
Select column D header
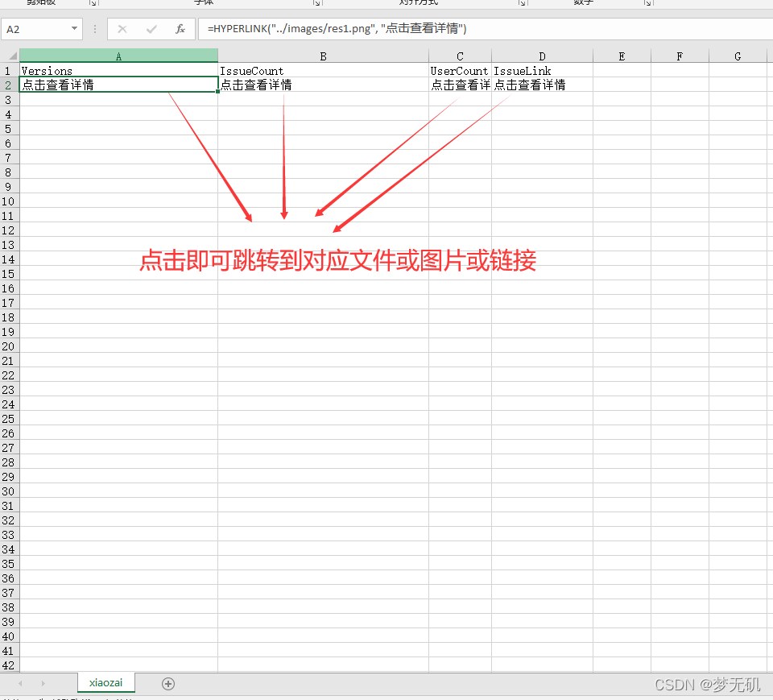pyautogui.click(x=542, y=56)
